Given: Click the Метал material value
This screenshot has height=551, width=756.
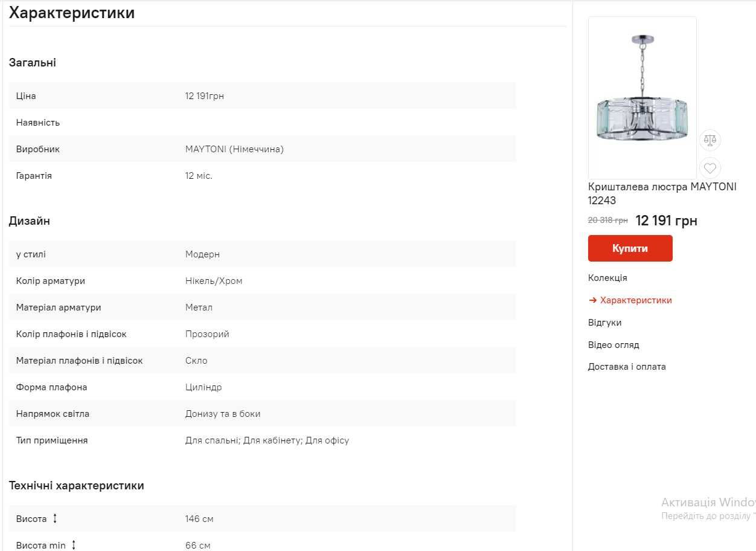Looking at the screenshot, I should 199,308.
